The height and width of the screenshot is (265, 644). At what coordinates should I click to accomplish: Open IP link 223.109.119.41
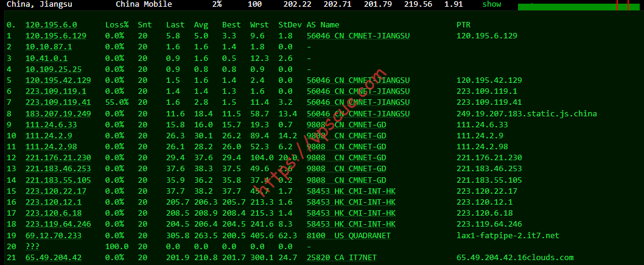click(58, 102)
